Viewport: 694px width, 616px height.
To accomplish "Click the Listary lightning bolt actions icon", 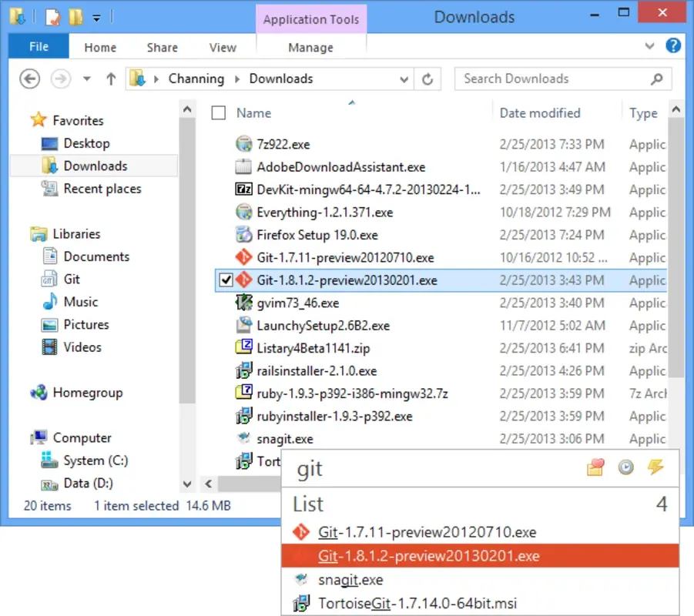I will (656, 467).
